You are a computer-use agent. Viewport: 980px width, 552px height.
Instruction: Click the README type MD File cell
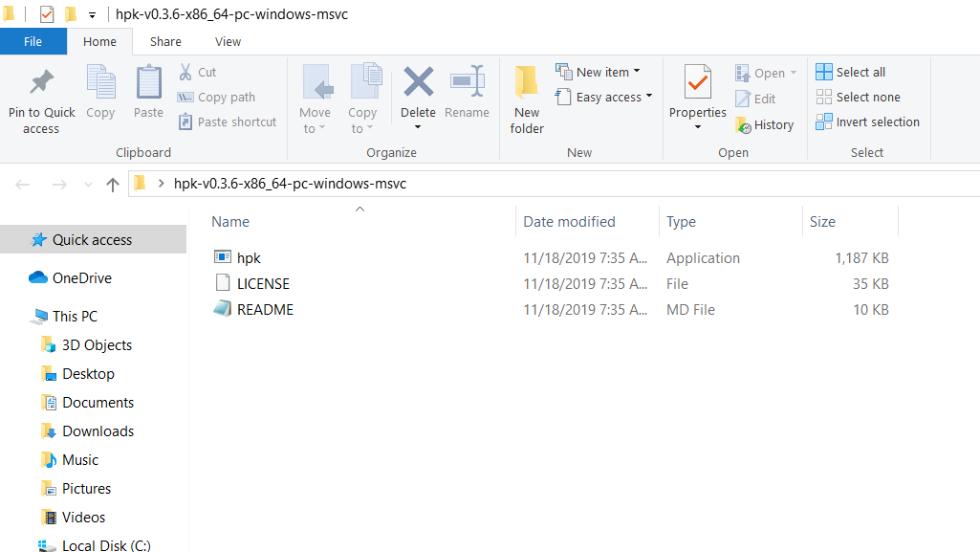click(690, 309)
